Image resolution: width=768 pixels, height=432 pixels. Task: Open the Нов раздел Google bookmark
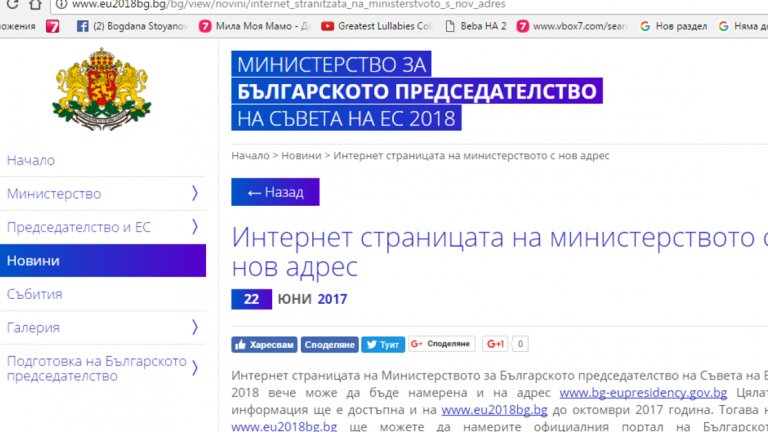point(673,26)
